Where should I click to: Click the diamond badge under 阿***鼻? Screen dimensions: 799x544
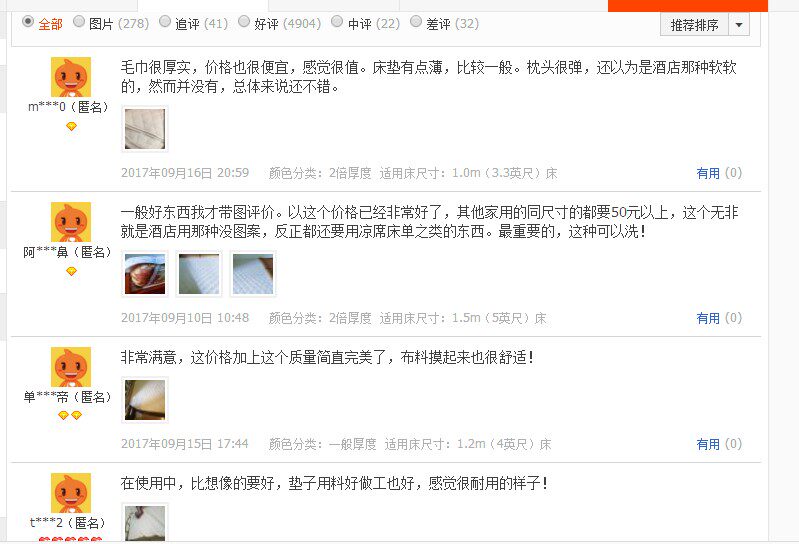click(x=71, y=271)
